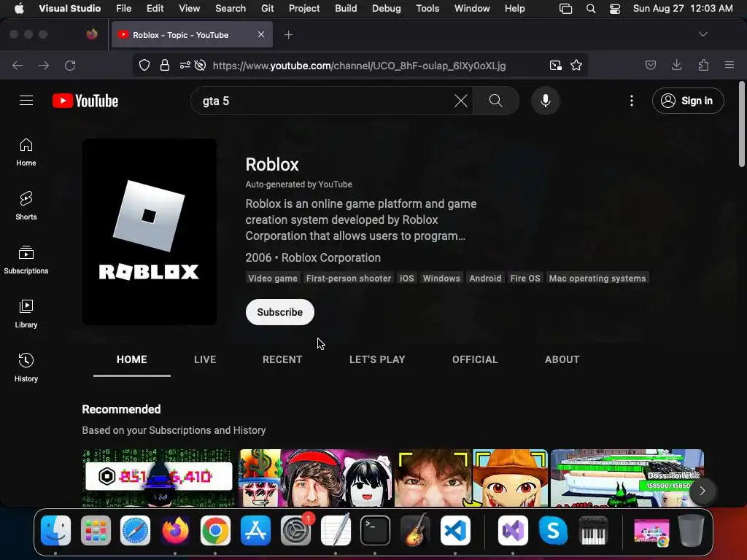Expand list all tabs chevron
The height and width of the screenshot is (560, 747).
[703, 34]
